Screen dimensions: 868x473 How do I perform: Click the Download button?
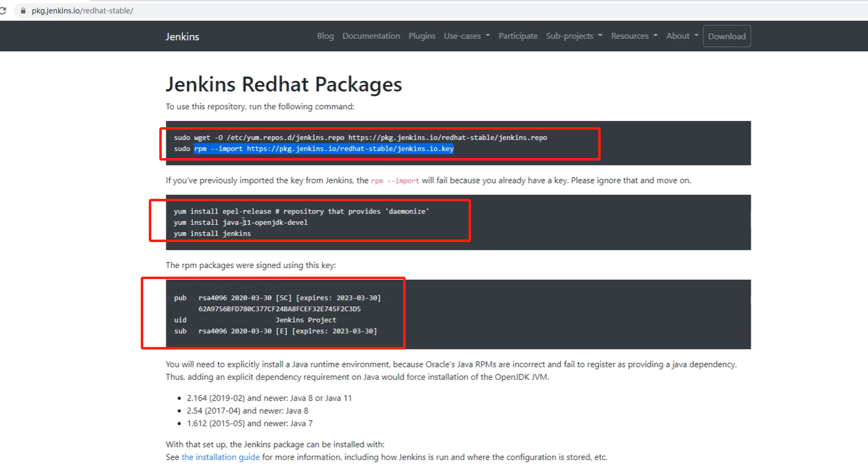[x=727, y=36]
